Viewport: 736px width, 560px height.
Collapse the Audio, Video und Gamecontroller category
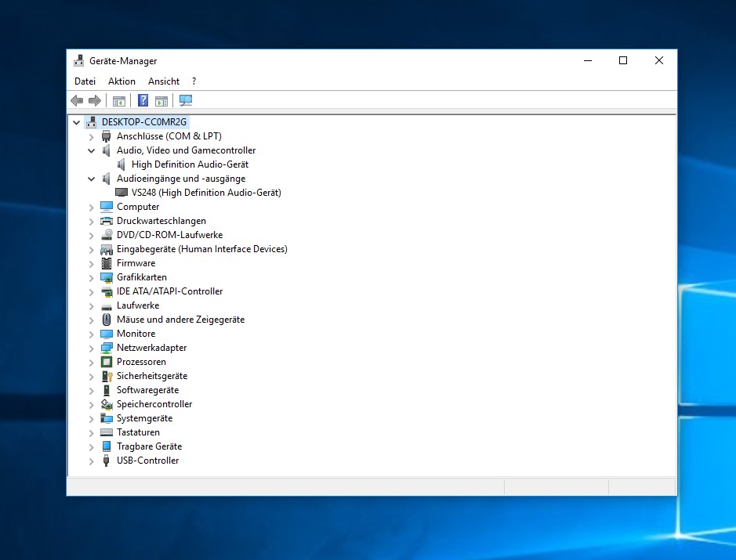91,150
